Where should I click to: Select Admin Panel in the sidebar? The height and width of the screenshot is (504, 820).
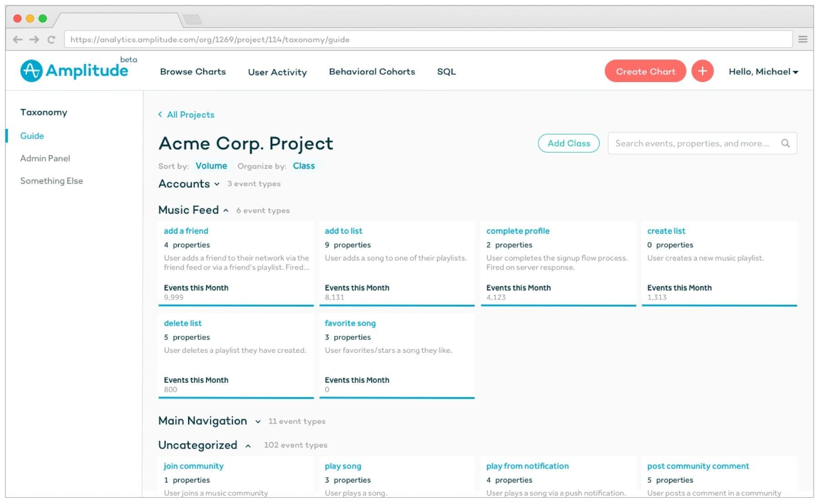pos(45,158)
